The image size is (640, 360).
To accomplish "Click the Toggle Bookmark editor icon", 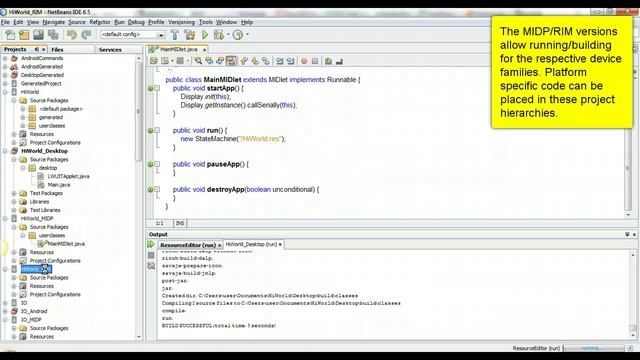I will tap(266, 61).
